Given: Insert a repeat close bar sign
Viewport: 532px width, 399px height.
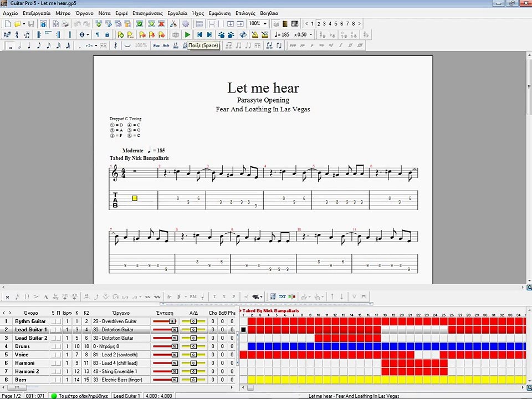Looking at the screenshot, I should coord(58,34).
